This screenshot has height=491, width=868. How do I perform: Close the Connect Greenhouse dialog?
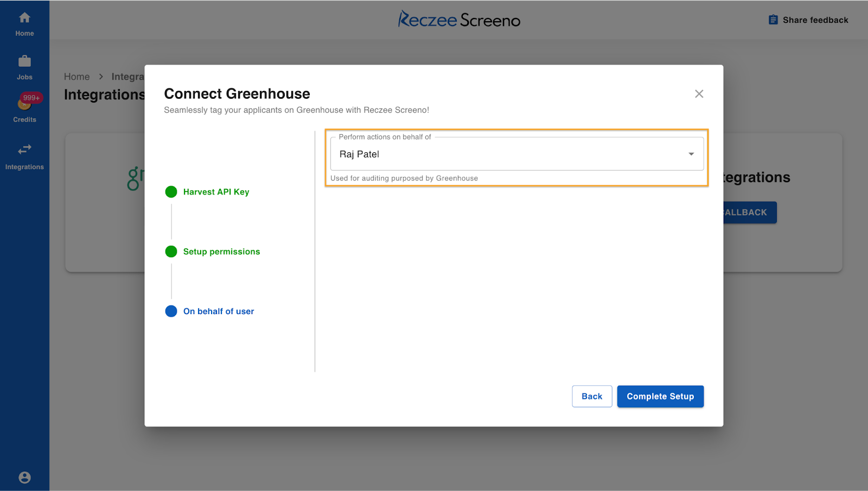tap(699, 94)
